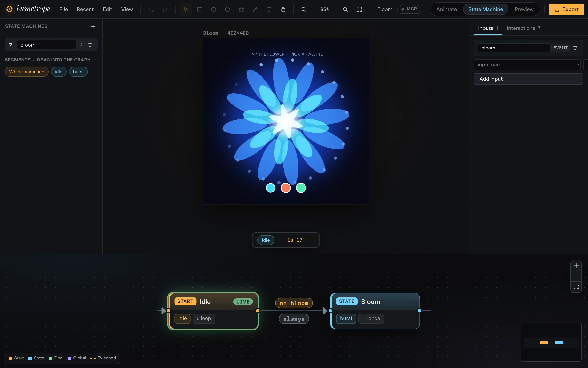Select the star shape tool
Image resolution: width=588 pixels, height=368 pixels.
point(241,9)
